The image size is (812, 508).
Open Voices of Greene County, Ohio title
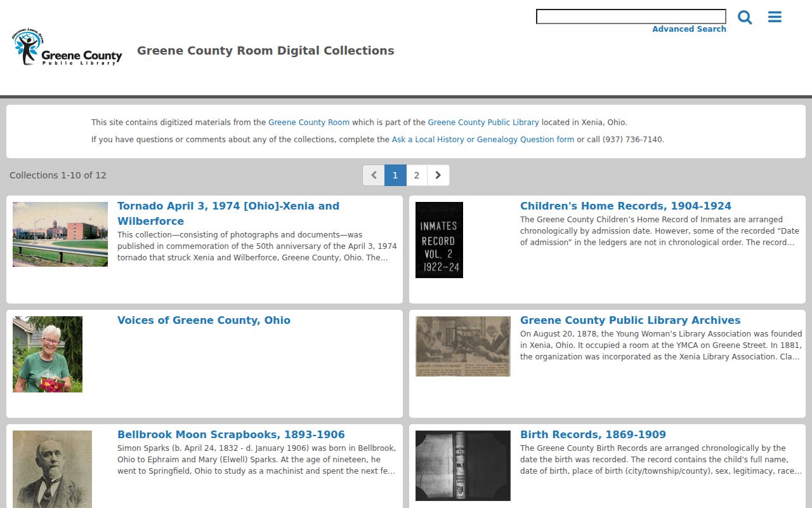point(204,320)
